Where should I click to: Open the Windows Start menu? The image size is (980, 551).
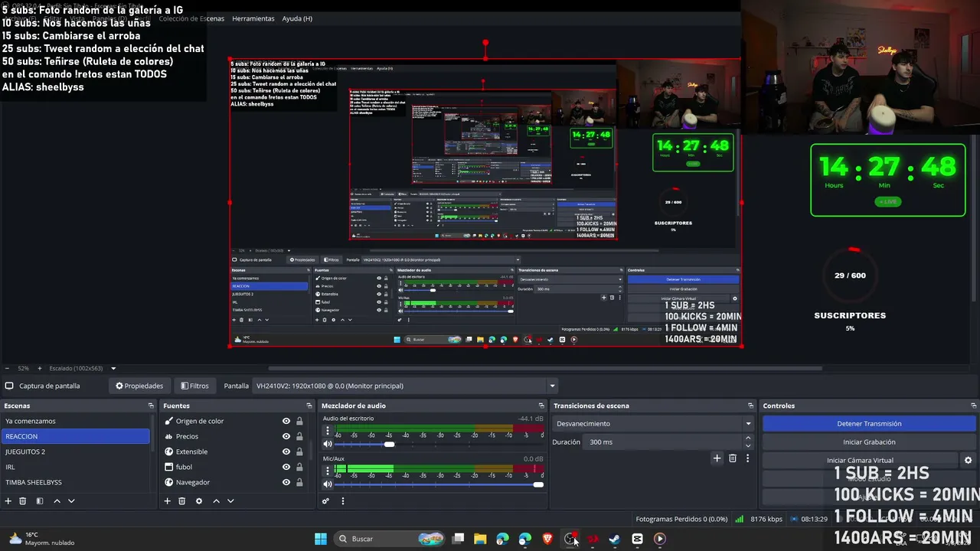click(321, 539)
